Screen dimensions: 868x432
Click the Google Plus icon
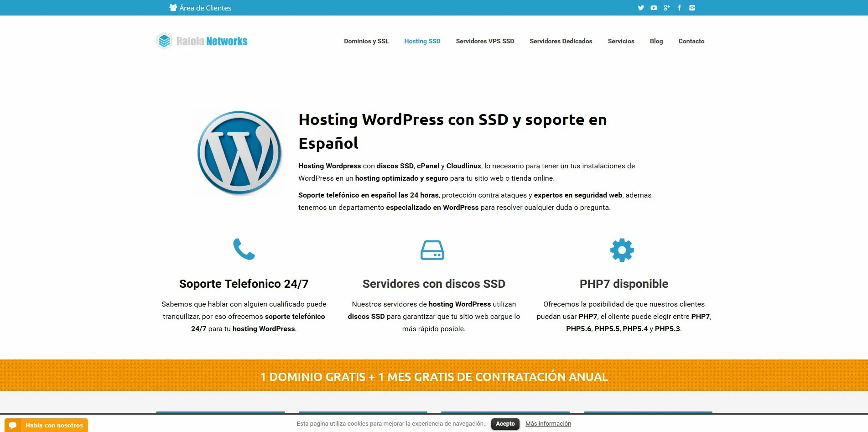pyautogui.click(x=666, y=8)
